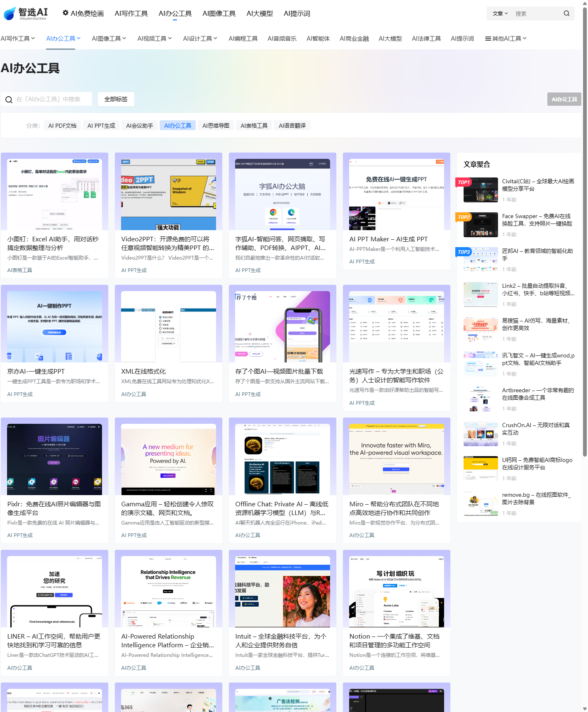Open the Notion card thumbnail
This screenshot has height=712, width=588.
point(396,591)
